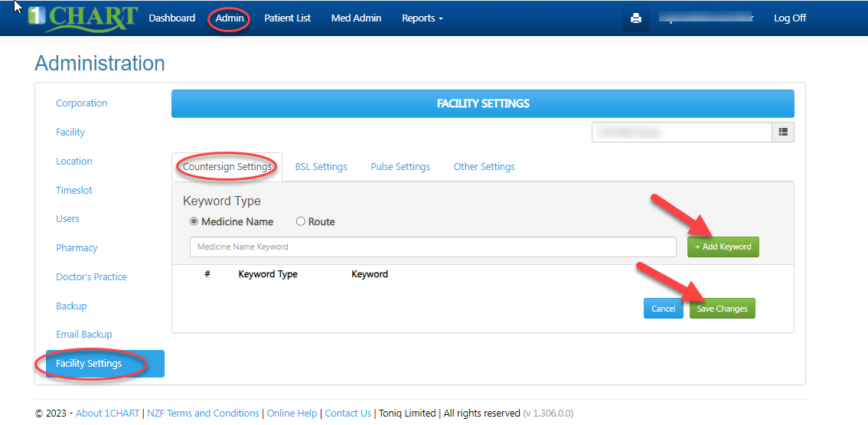The width and height of the screenshot is (868, 425).
Task: Click the Medicine Name Keyword input field
Action: click(x=432, y=247)
